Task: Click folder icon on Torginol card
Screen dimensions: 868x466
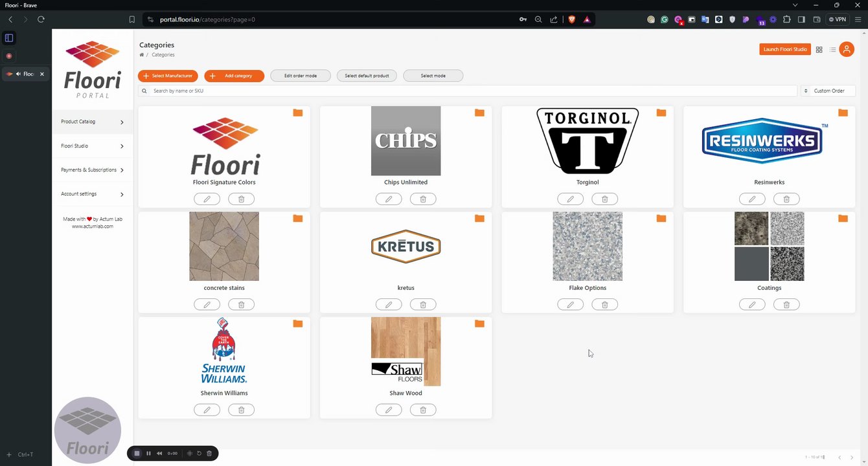Action: (661, 113)
